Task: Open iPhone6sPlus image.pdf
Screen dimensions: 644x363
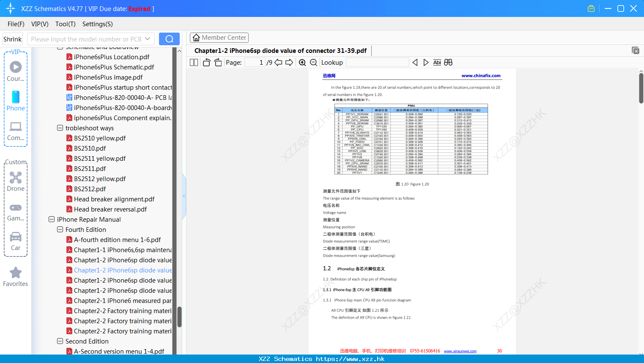Action: [108, 77]
